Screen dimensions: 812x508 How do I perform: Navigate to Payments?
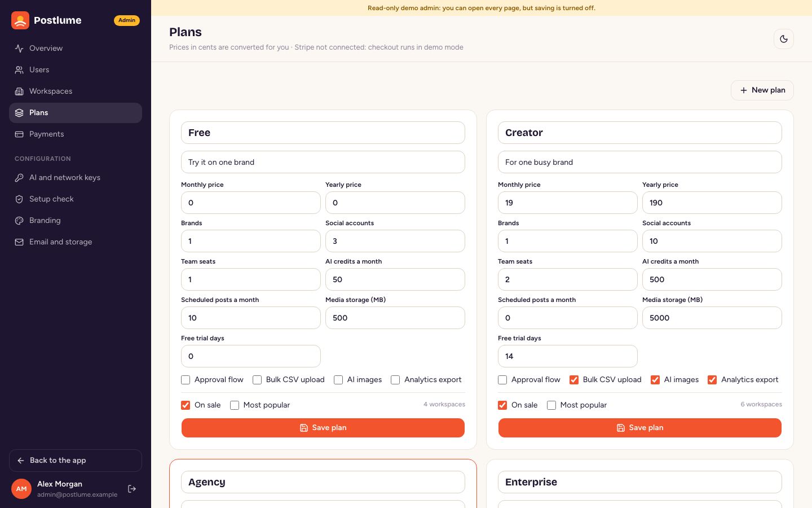(x=76, y=134)
